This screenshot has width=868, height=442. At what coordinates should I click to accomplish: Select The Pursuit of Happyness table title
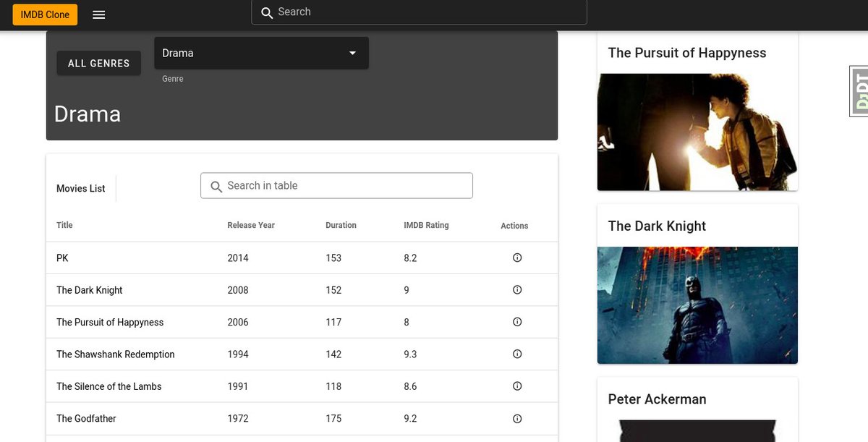click(x=110, y=322)
